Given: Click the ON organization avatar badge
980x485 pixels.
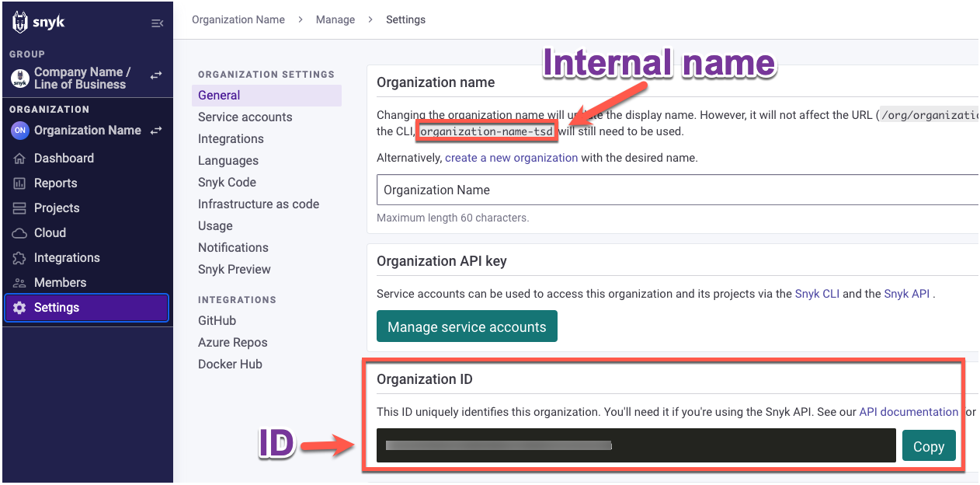Looking at the screenshot, I should click(19, 131).
